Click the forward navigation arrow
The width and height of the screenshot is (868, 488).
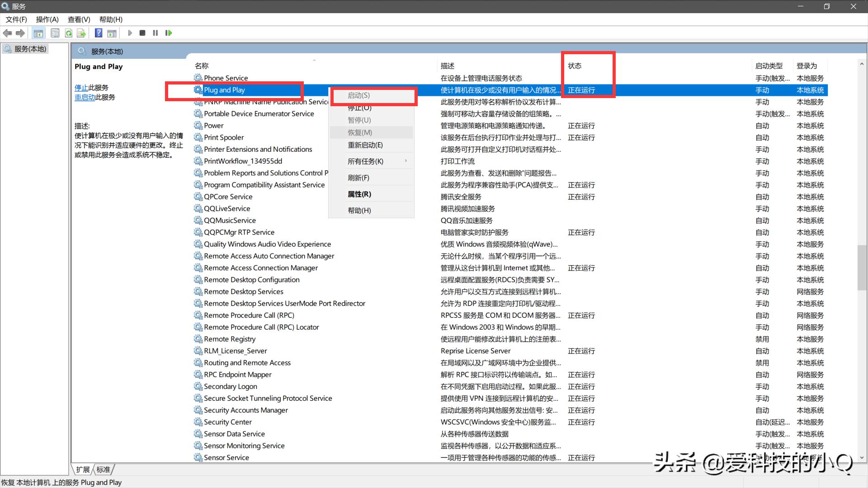pyautogui.click(x=20, y=33)
